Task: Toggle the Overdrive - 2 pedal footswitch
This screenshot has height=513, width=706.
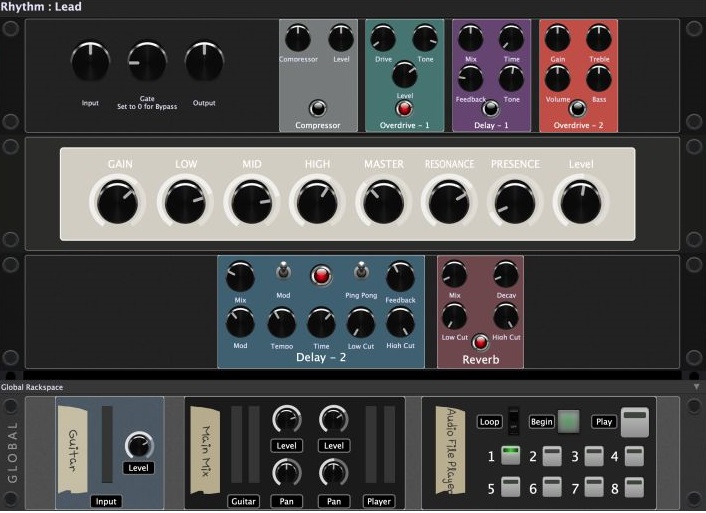Action: pos(578,109)
